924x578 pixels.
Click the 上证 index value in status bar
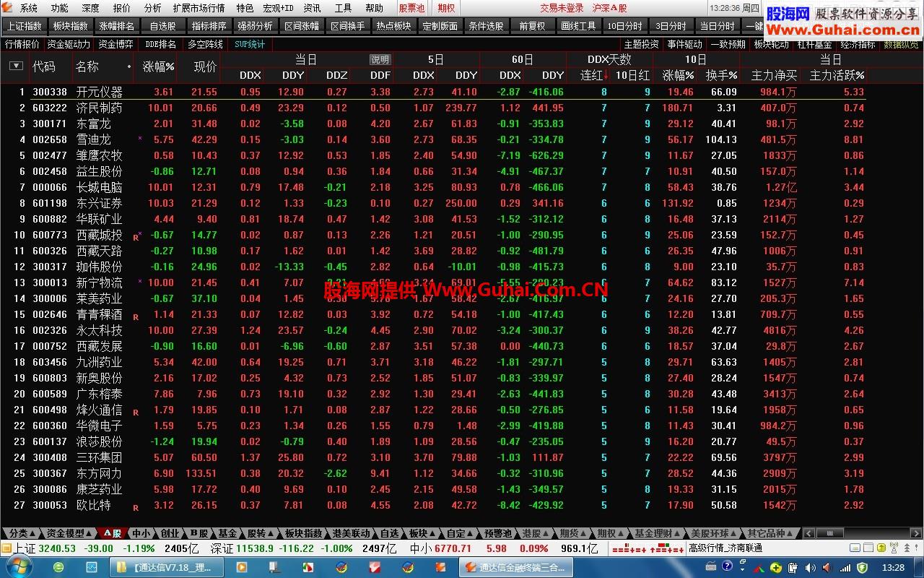[x=57, y=548]
